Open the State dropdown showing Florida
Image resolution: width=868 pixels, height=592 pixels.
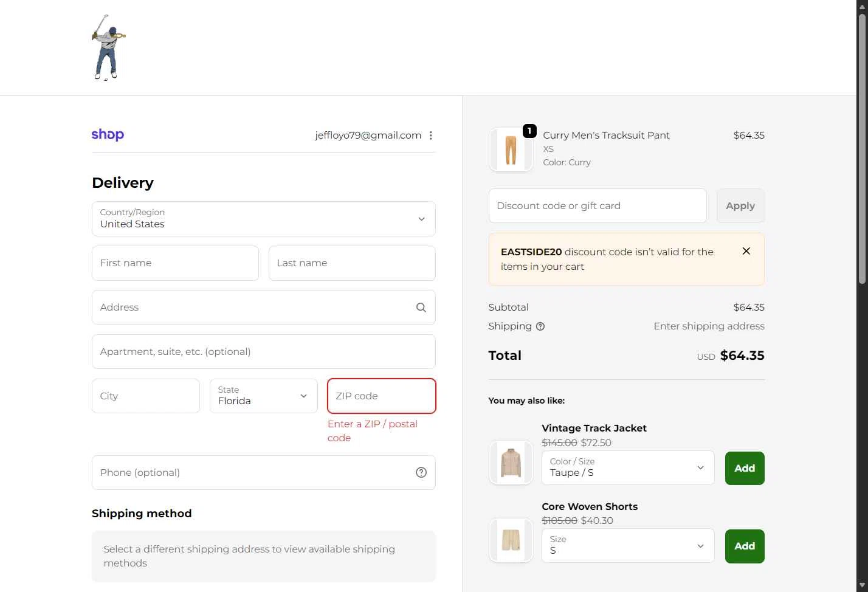pyautogui.click(x=264, y=396)
